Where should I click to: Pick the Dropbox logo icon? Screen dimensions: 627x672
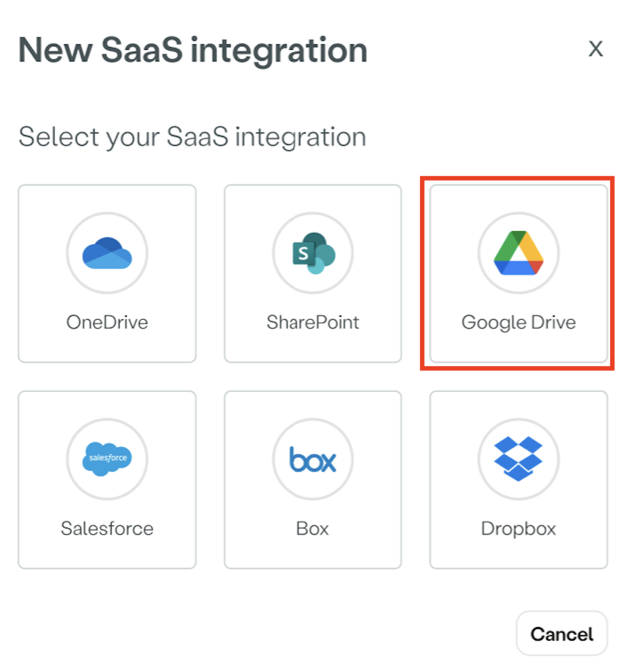pyautogui.click(x=519, y=459)
